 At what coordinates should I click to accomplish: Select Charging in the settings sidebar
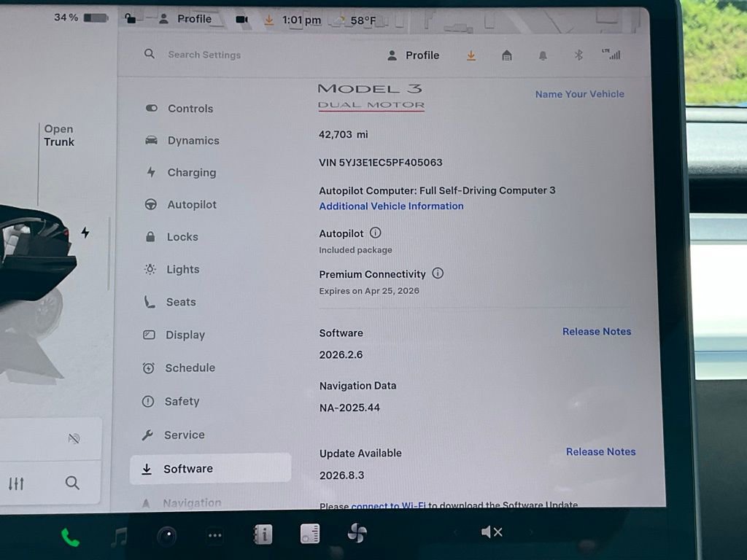pos(191,173)
